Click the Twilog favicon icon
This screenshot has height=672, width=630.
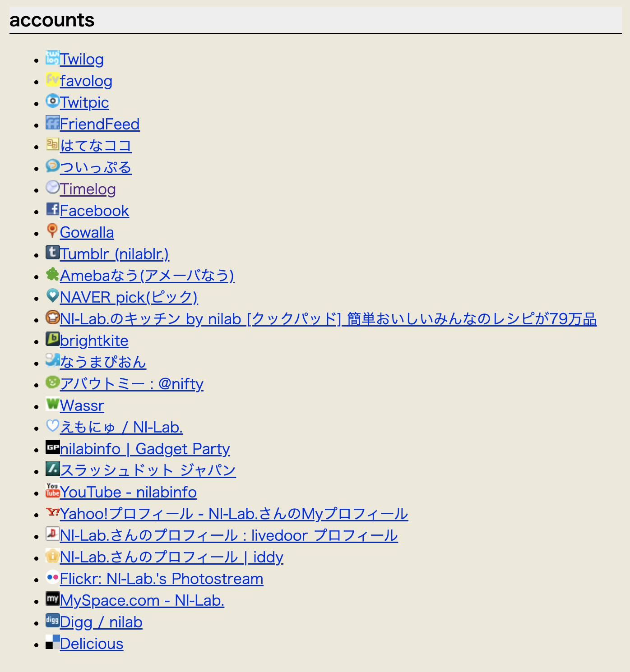tap(52, 58)
